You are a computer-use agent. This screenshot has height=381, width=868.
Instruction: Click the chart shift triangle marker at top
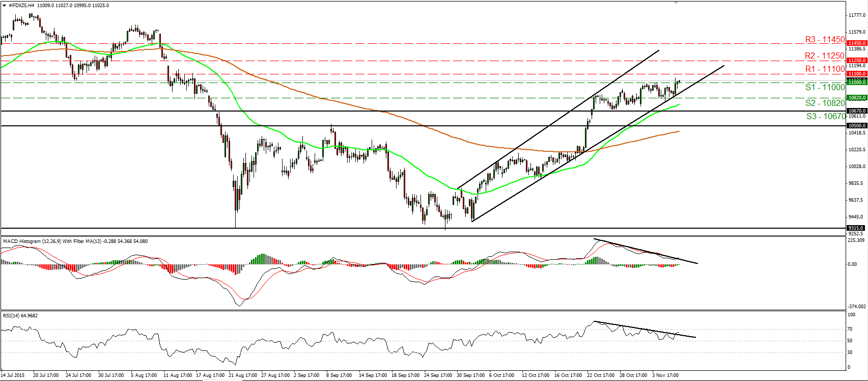(x=676, y=3)
